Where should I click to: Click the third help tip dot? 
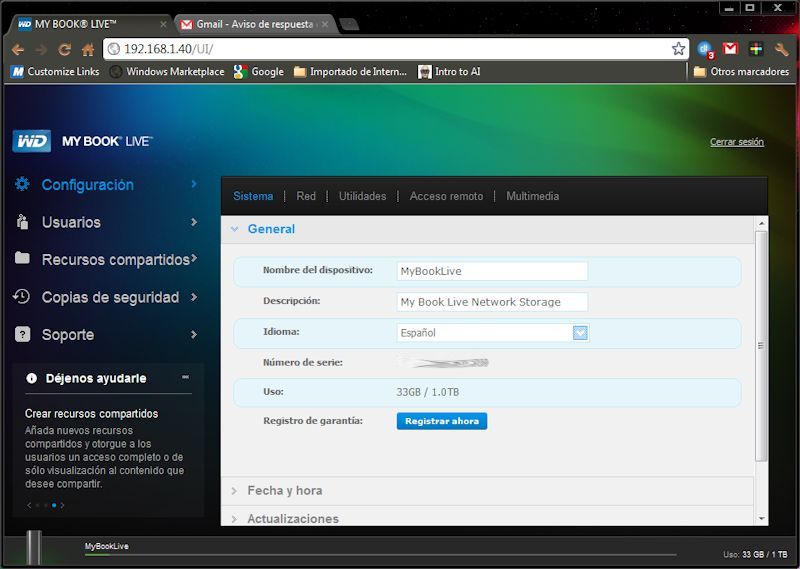pos(54,505)
